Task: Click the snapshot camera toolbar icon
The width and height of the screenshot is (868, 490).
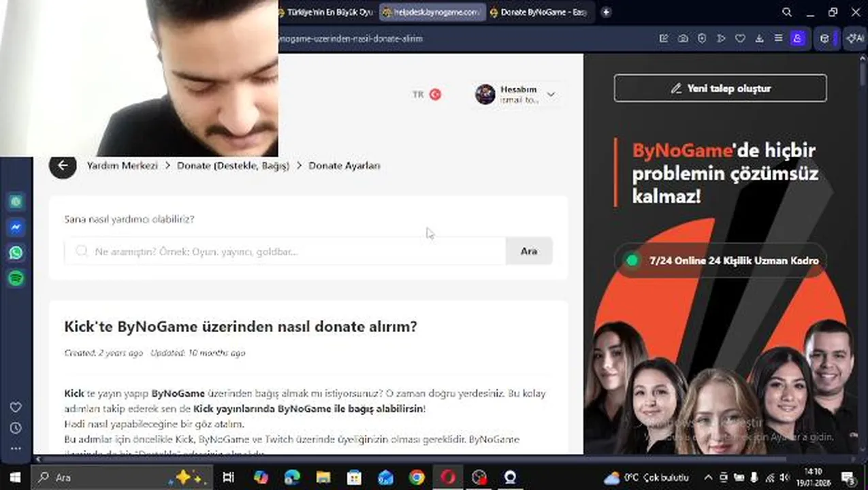Action: pyautogui.click(x=683, y=39)
